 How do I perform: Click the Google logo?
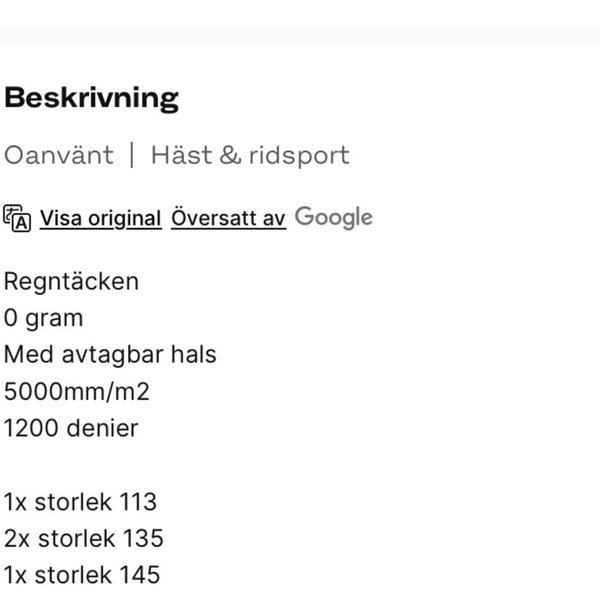(x=334, y=217)
